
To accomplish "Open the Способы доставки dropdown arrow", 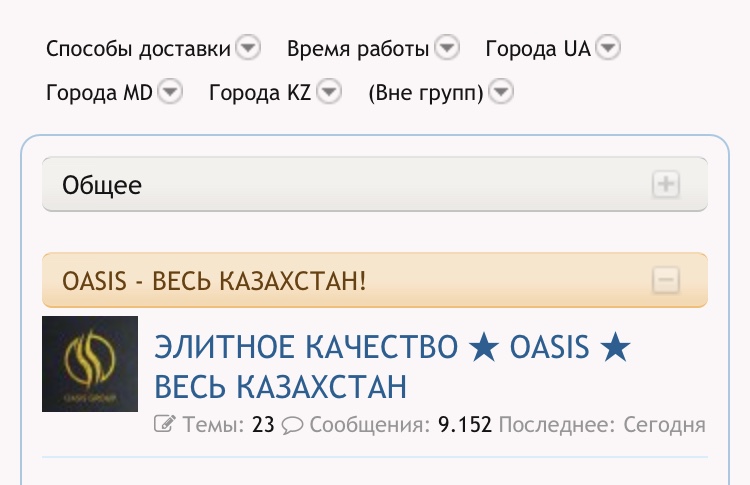I will click(x=248, y=48).
